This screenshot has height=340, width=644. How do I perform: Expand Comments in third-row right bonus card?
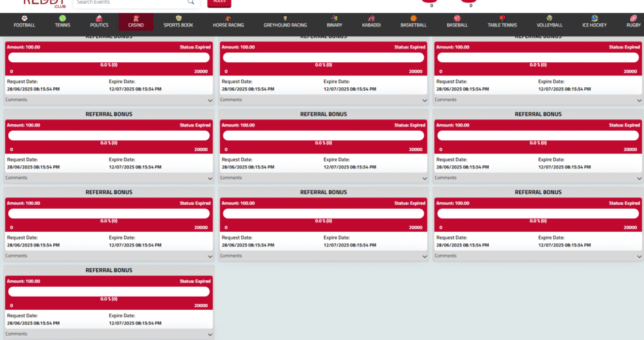tap(640, 256)
